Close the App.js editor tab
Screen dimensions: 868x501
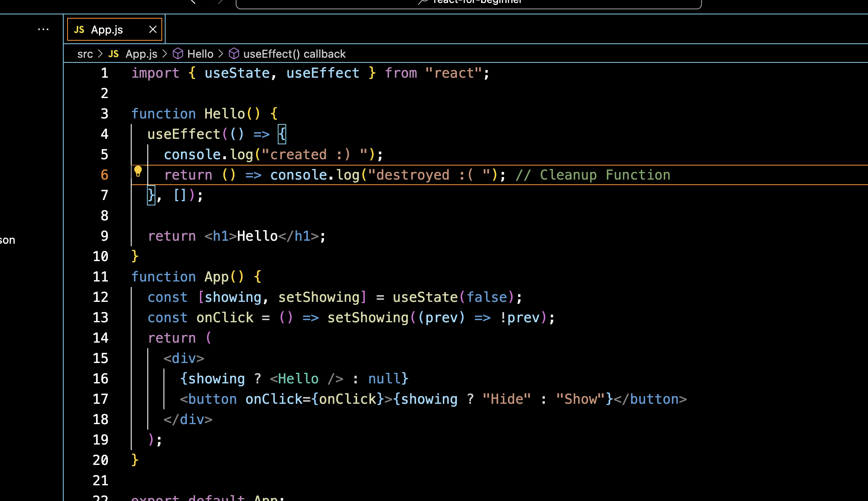tap(153, 29)
